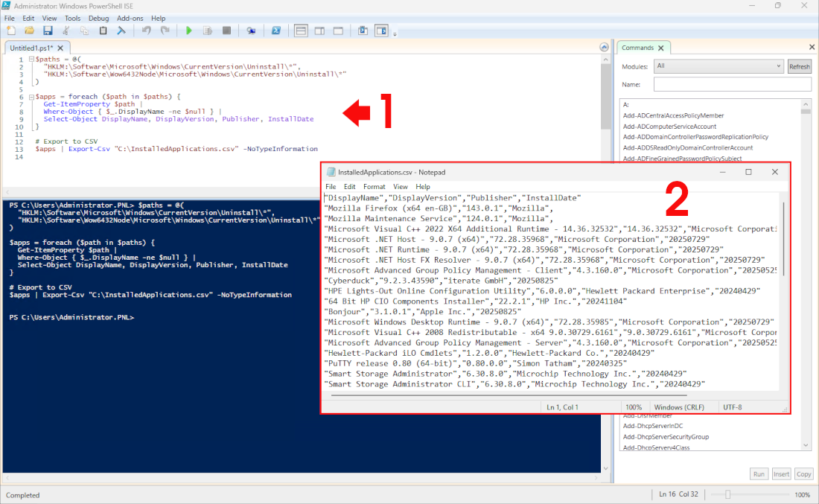Open the Debug menu

coord(98,18)
